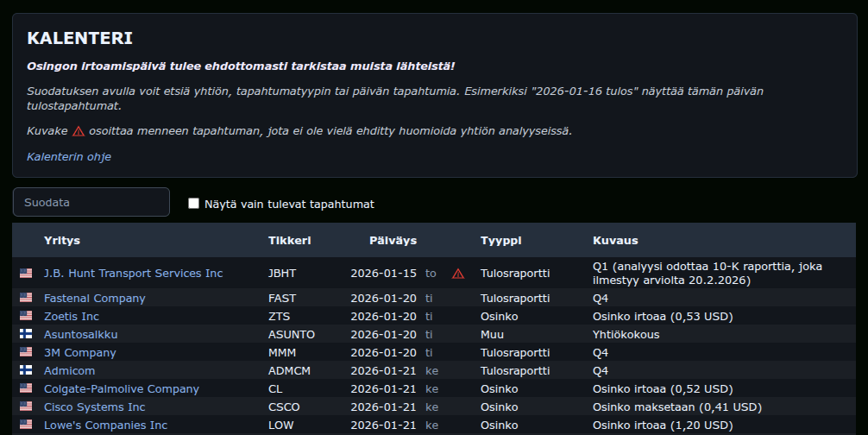
Task: Click the US flag beside Zoetis Inc
Action: pyautogui.click(x=26, y=316)
